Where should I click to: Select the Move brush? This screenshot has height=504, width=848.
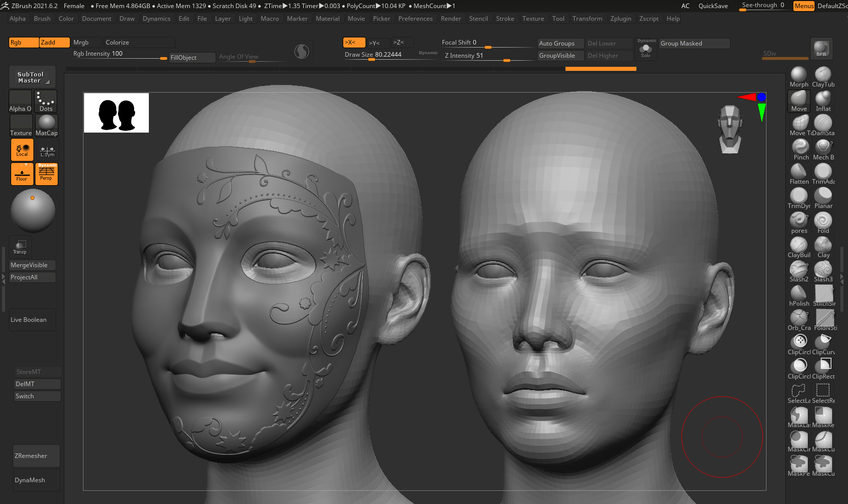[799, 101]
